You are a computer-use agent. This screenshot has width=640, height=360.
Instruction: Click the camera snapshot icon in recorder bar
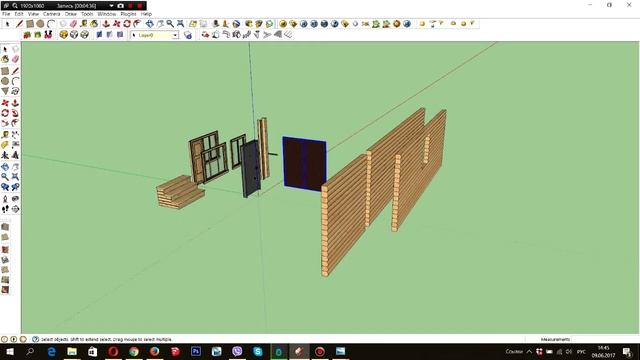[x=120, y=6]
